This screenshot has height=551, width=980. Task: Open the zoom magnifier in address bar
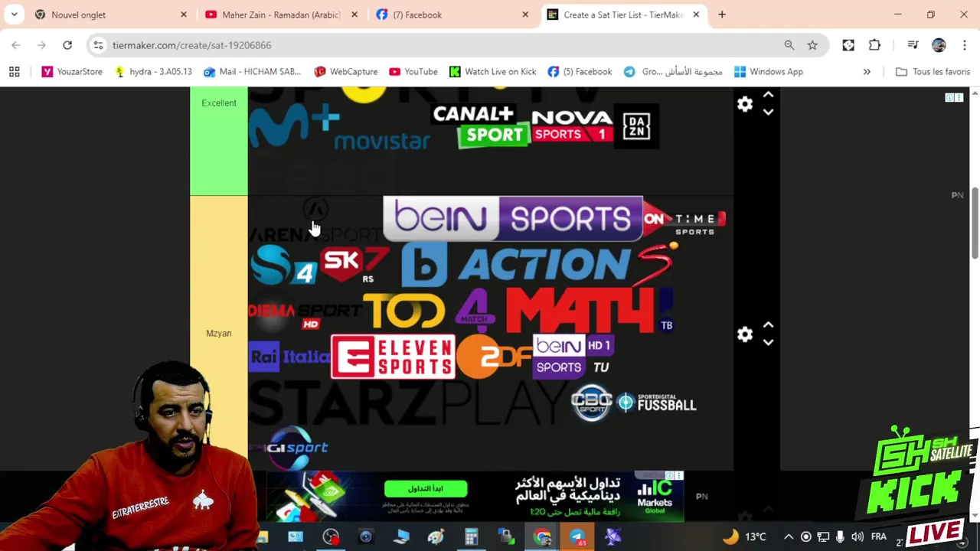tap(789, 45)
